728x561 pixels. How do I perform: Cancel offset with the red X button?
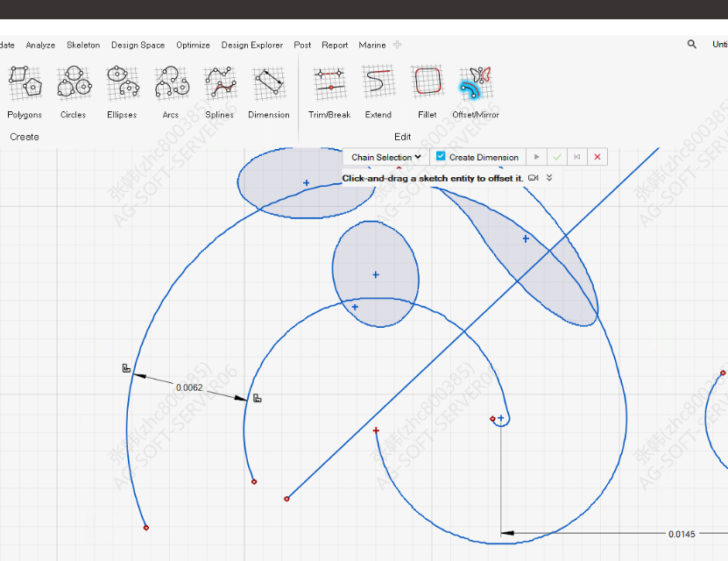(597, 157)
